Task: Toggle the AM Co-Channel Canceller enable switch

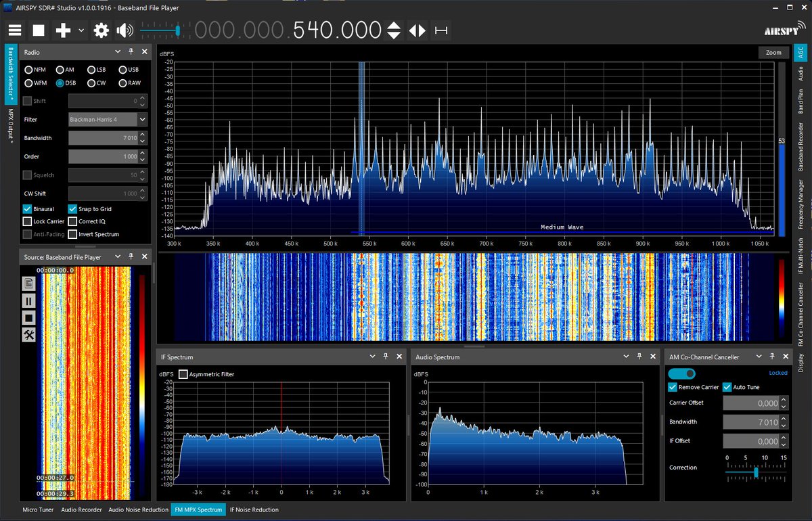Action: click(x=681, y=373)
